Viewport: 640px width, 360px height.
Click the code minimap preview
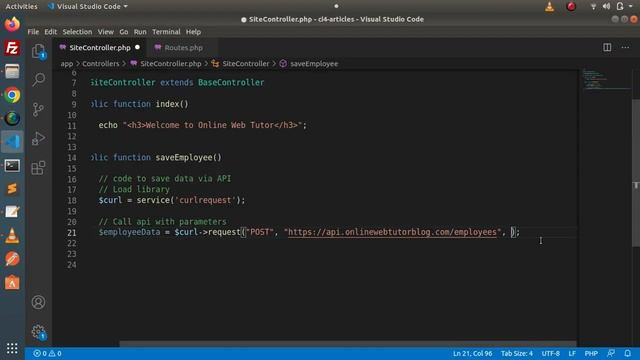(x=606, y=80)
